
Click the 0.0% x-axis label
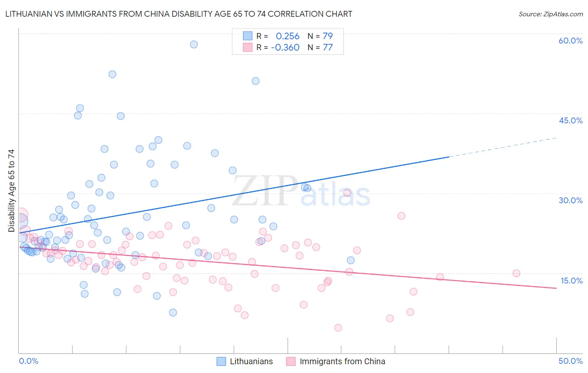[x=28, y=361]
